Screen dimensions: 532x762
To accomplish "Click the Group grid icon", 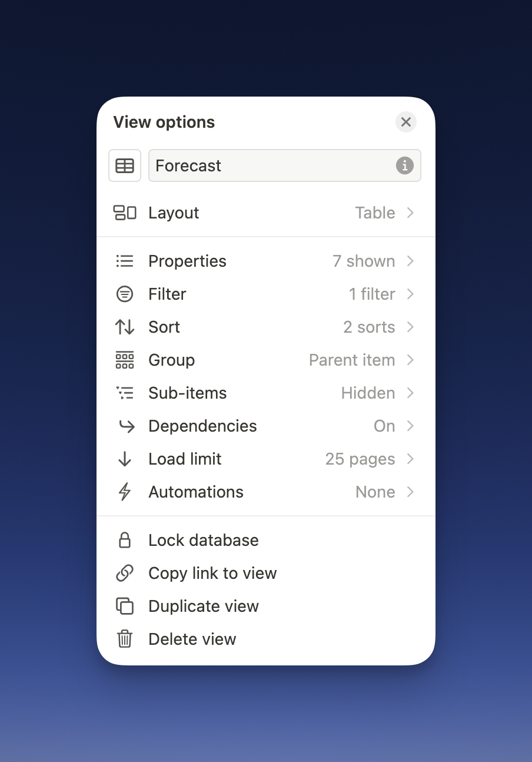I will pos(125,360).
